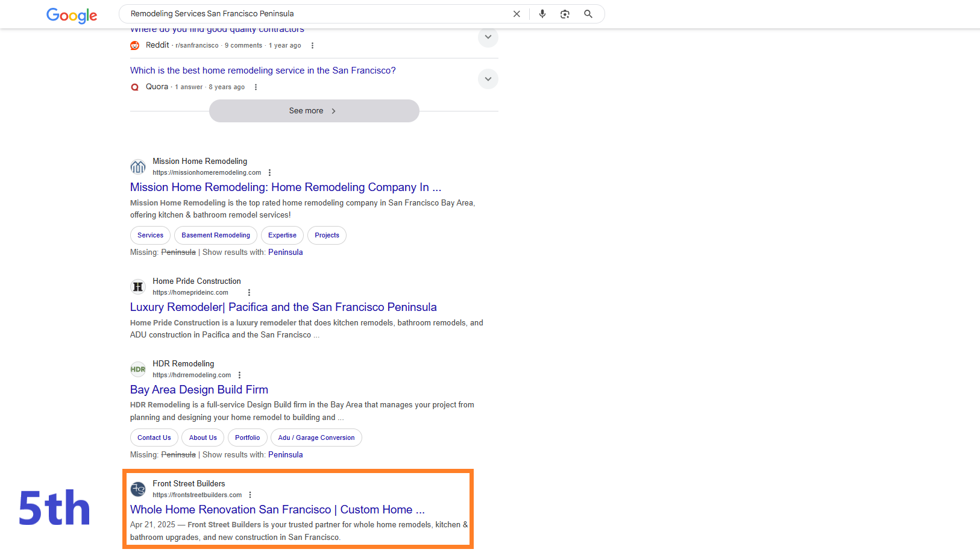Screen dimensions: 980x552
Task: Expand the Quora question result
Action: (x=488, y=79)
